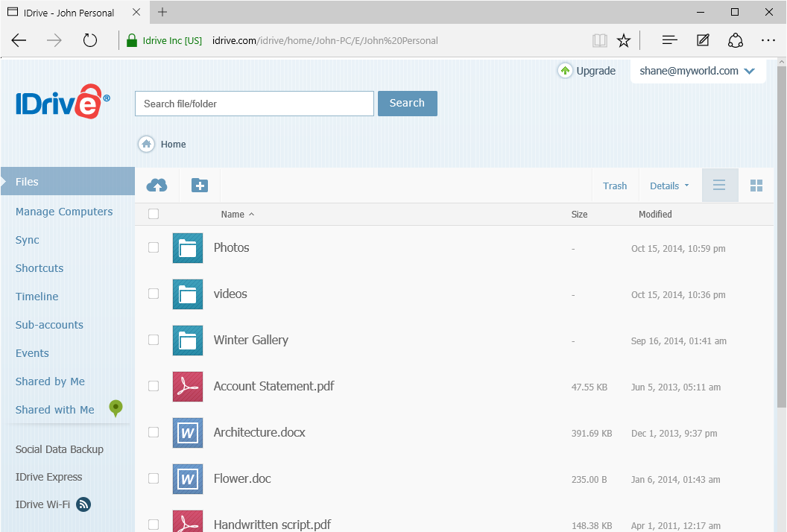Switch to list view layout
Screen dimensions: 787x532
tap(719, 186)
